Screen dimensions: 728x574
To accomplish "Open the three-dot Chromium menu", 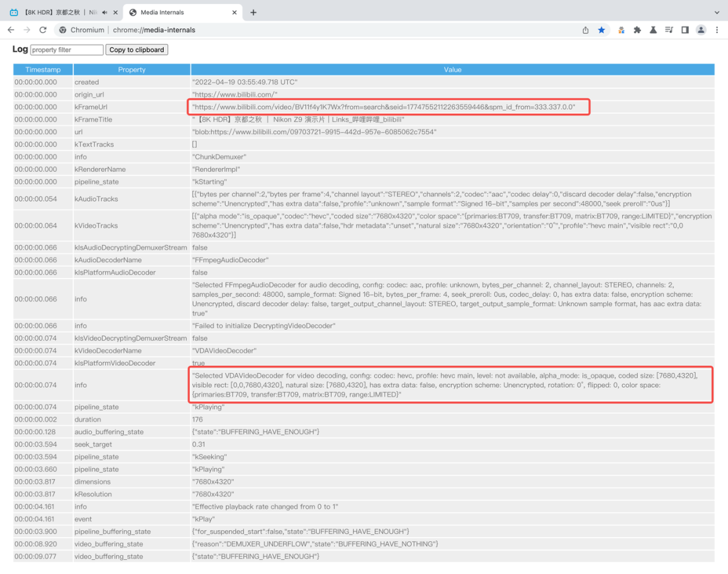I will (x=717, y=30).
